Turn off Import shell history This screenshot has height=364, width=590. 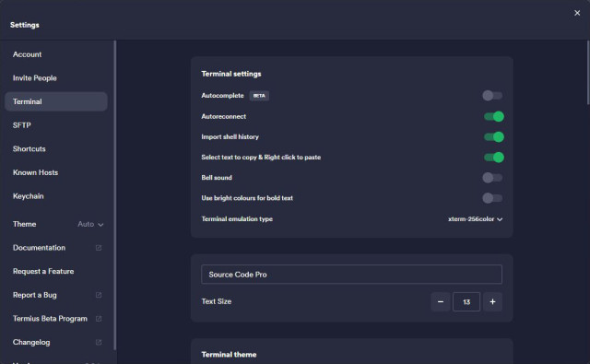[494, 137]
